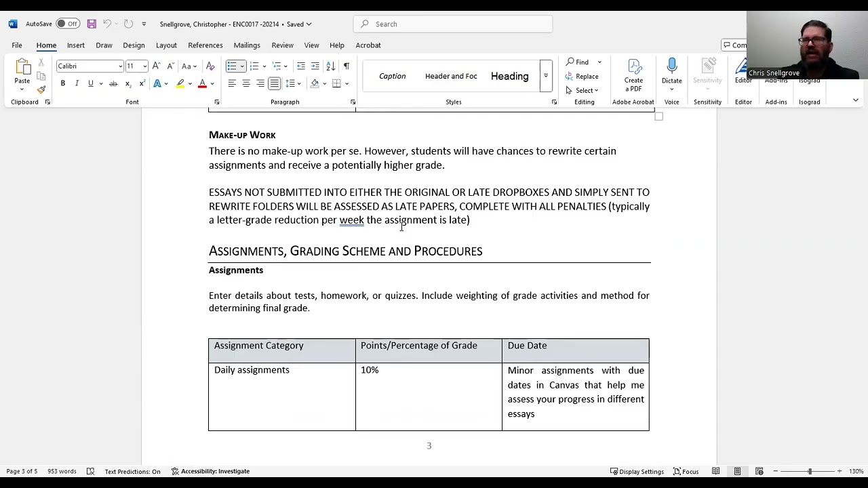Apply the Heading style
The width and height of the screenshot is (868, 488).
(x=510, y=76)
